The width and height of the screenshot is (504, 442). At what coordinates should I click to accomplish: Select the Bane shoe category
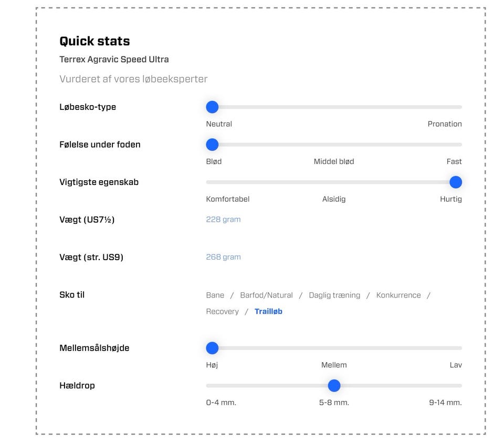coord(215,295)
